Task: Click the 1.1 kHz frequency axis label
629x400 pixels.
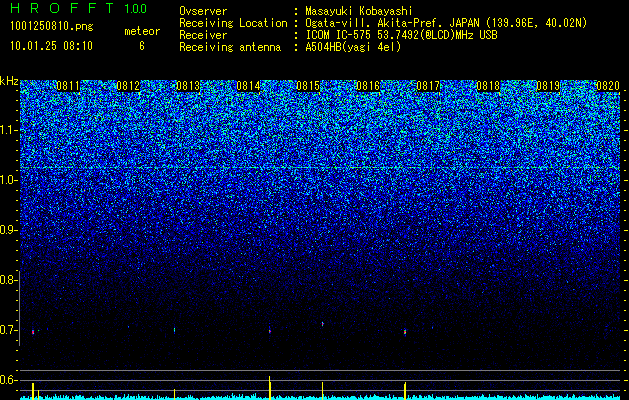Action: tap(7, 130)
